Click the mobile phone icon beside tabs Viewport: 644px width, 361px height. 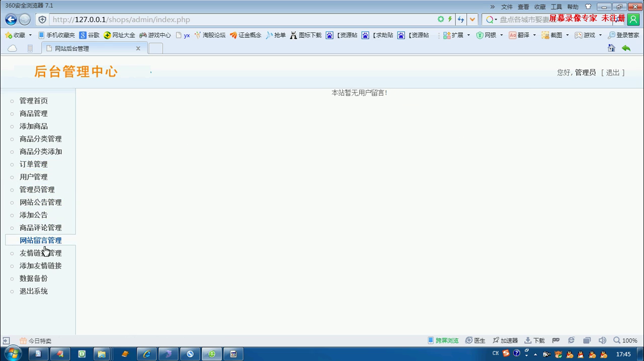pyautogui.click(x=30, y=48)
